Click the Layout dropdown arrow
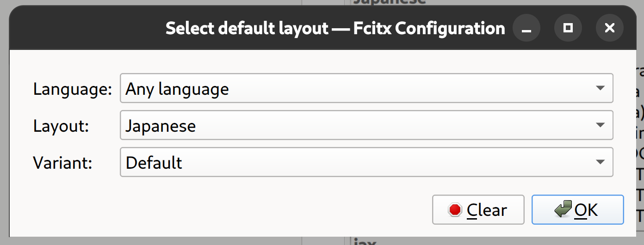 [x=600, y=125]
